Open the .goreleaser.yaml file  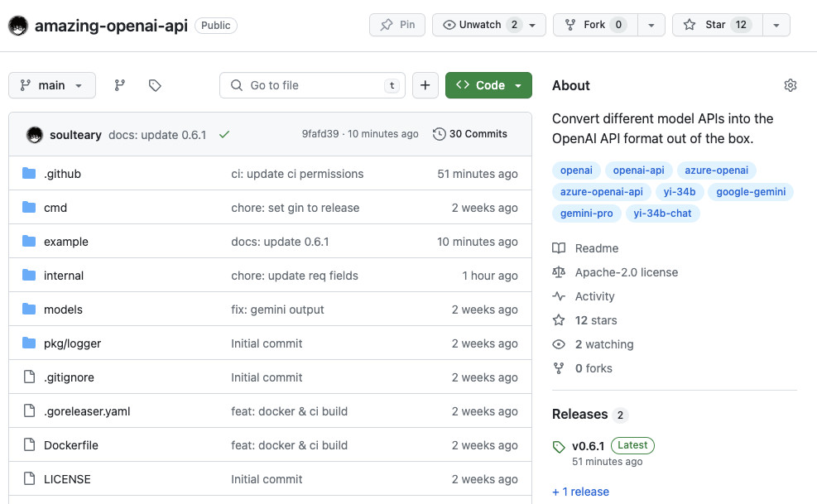coord(87,410)
